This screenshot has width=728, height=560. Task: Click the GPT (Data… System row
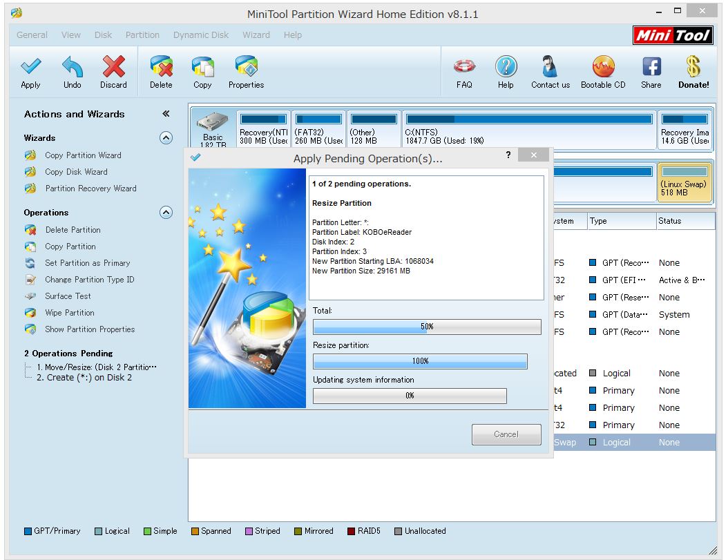coord(634,314)
